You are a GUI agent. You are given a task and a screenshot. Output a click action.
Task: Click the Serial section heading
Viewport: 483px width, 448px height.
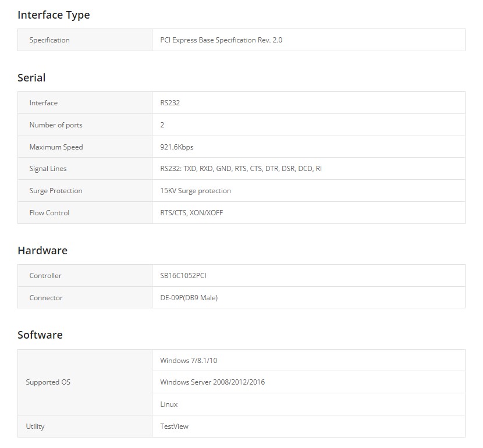click(x=31, y=78)
